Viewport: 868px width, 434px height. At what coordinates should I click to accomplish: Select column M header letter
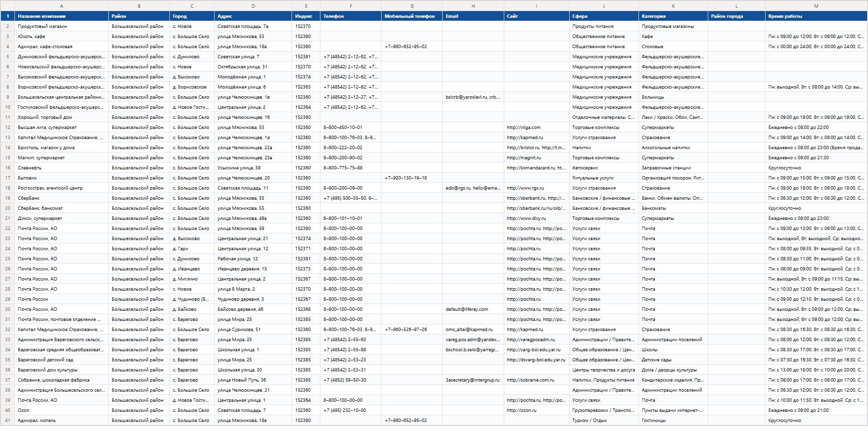[816, 6]
